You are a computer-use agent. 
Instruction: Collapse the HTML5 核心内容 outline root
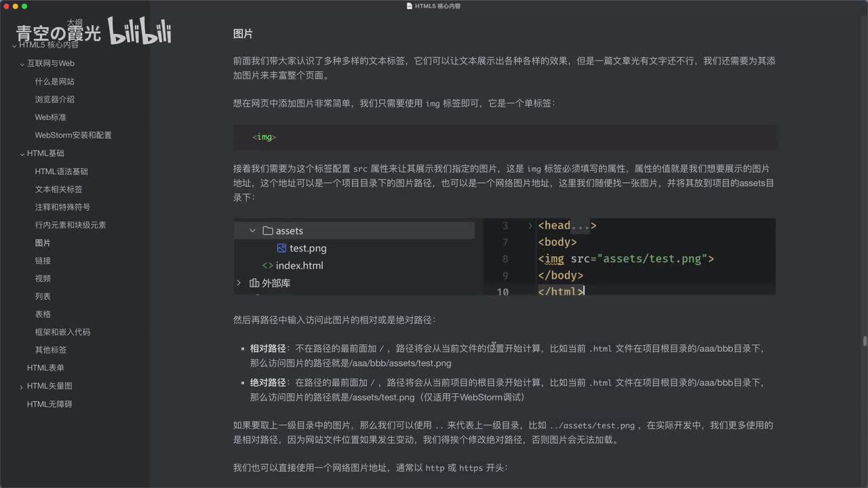tap(14, 45)
